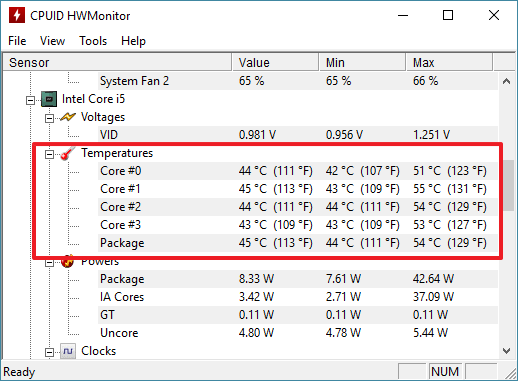Click the Powers flame icon
The width and height of the screenshot is (518, 381).
(68, 261)
